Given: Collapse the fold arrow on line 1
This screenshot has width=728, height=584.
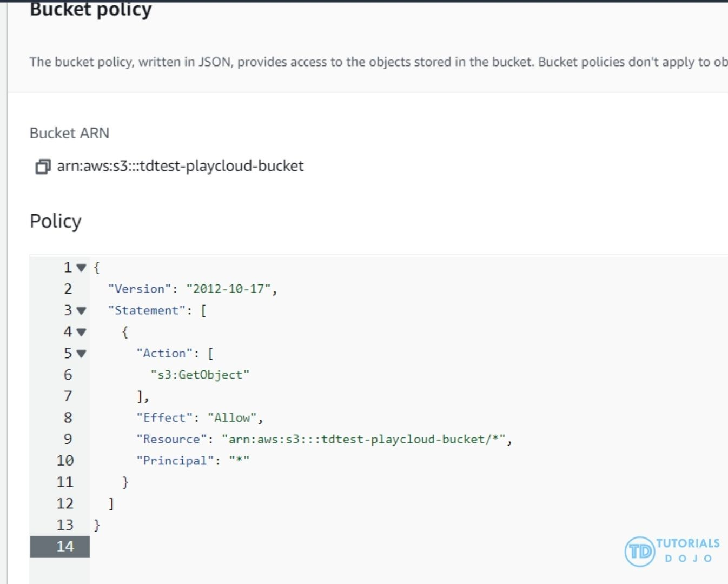Looking at the screenshot, I should click(81, 267).
